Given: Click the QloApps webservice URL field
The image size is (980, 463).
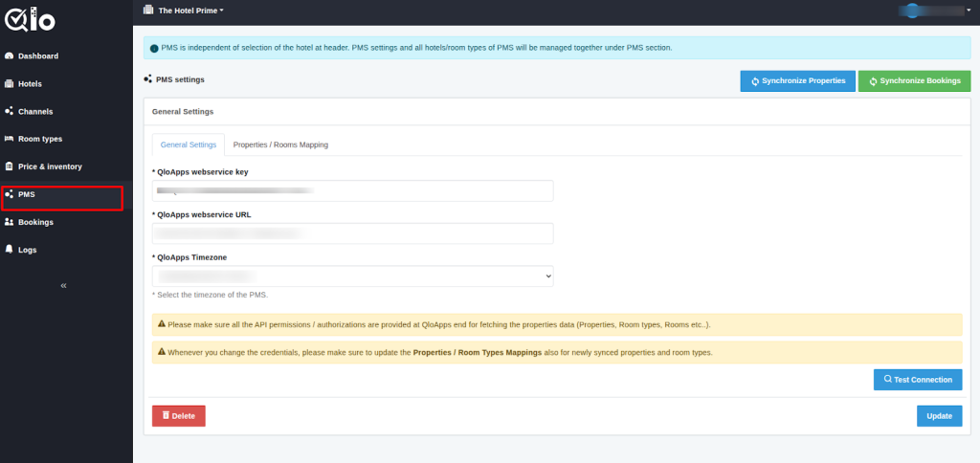Looking at the screenshot, I should [x=352, y=233].
